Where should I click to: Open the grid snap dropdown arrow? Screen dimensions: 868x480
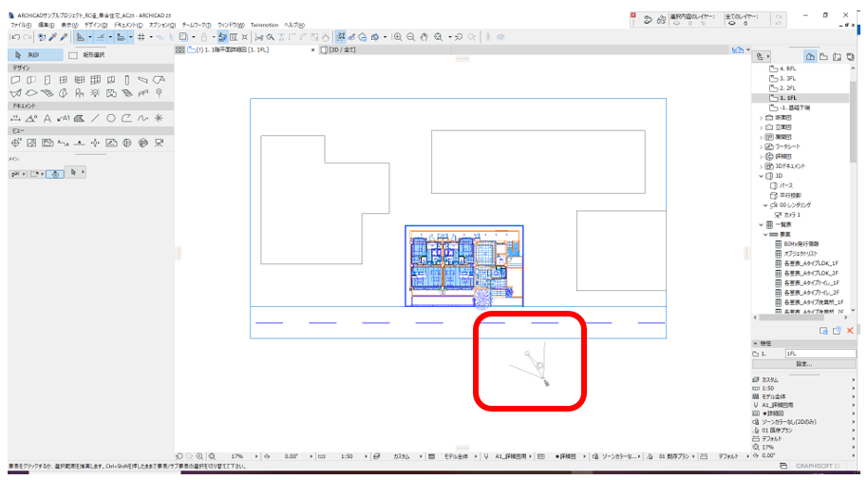pos(151,37)
